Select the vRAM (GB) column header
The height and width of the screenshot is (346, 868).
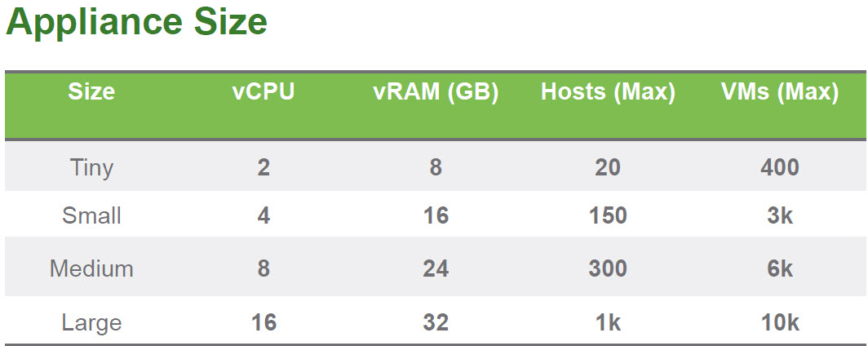436,92
